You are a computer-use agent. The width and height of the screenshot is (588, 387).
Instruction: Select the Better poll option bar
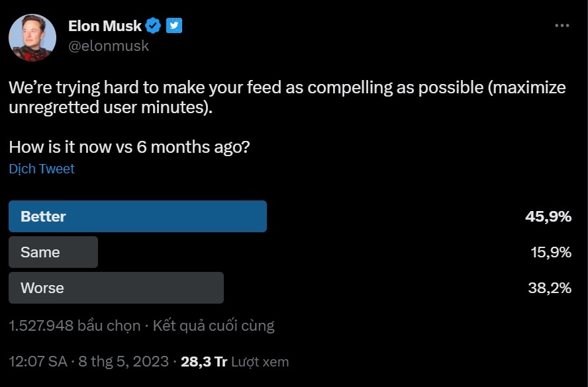pyautogui.click(x=138, y=216)
